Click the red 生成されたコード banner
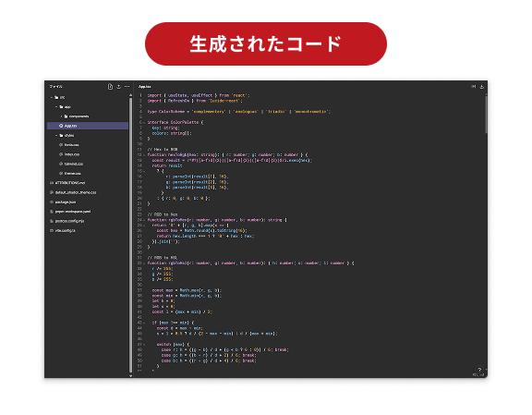The height and width of the screenshot is (415, 532). click(266, 43)
